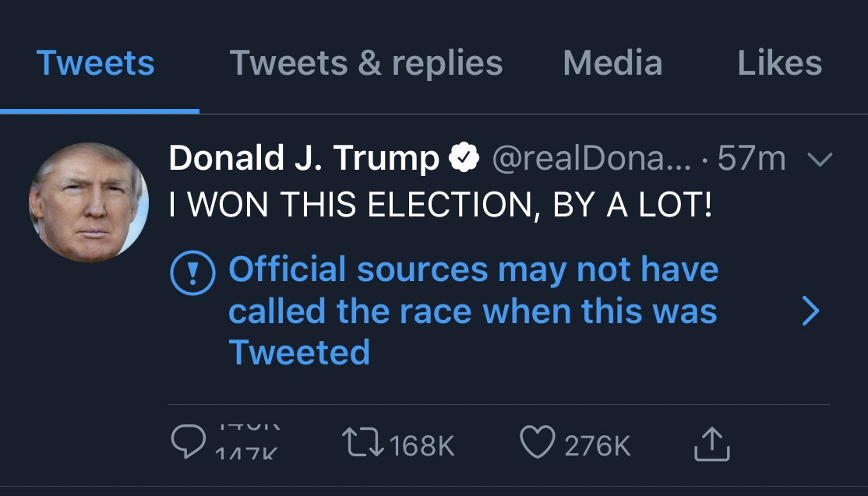Retweet using the arrows icon

pos(362,441)
